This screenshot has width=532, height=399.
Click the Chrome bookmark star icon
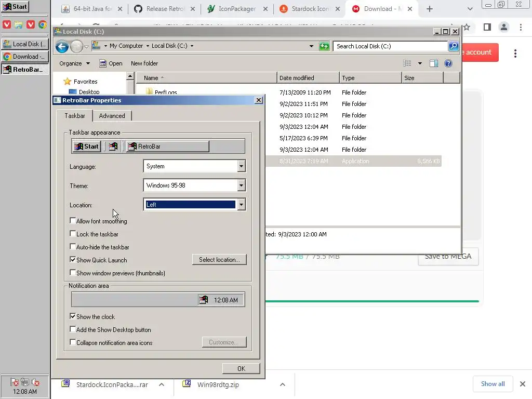point(467,27)
